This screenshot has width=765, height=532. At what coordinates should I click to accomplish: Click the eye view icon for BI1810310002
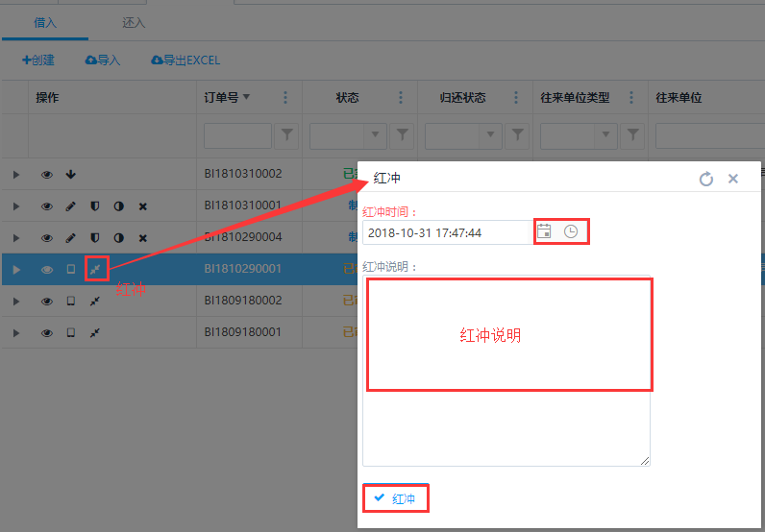(46, 175)
